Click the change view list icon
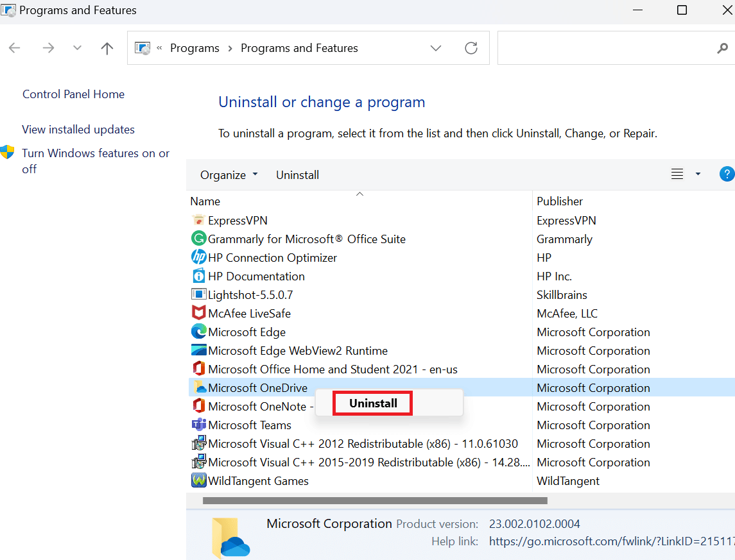This screenshot has width=735, height=560. pyautogui.click(x=677, y=174)
